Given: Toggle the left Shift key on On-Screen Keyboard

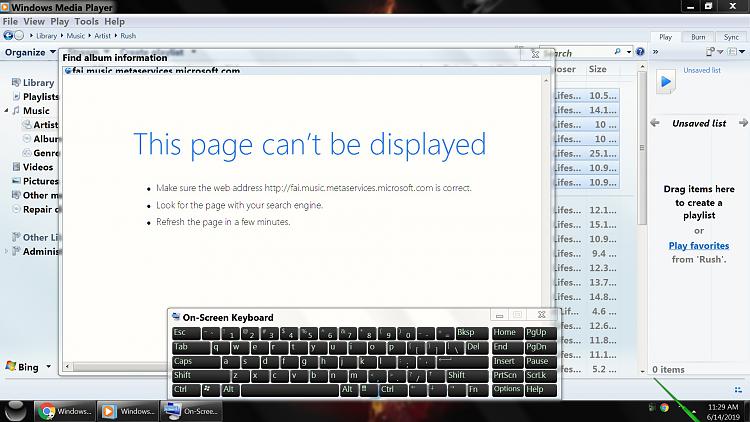Looking at the screenshot, I should click(201, 376).
